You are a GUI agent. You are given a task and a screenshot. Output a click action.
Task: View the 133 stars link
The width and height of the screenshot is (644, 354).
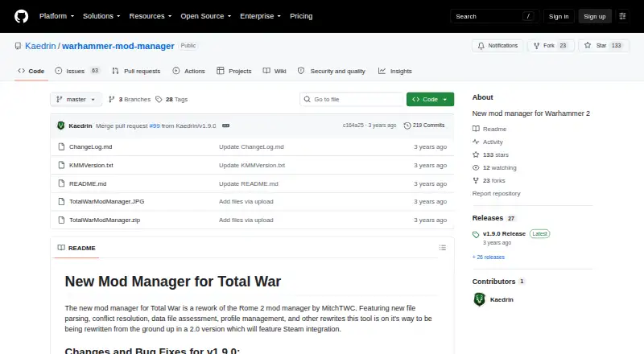pos(490,154)
